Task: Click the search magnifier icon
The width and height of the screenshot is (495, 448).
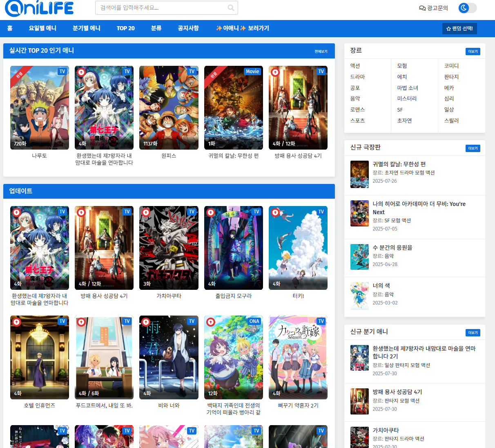Action: coord(231,8)
